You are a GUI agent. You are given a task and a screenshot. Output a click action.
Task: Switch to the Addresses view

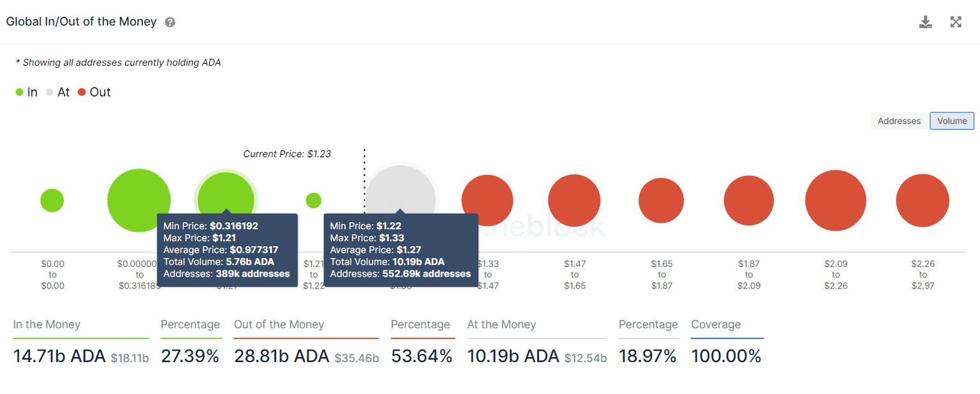tap(899, 121)
